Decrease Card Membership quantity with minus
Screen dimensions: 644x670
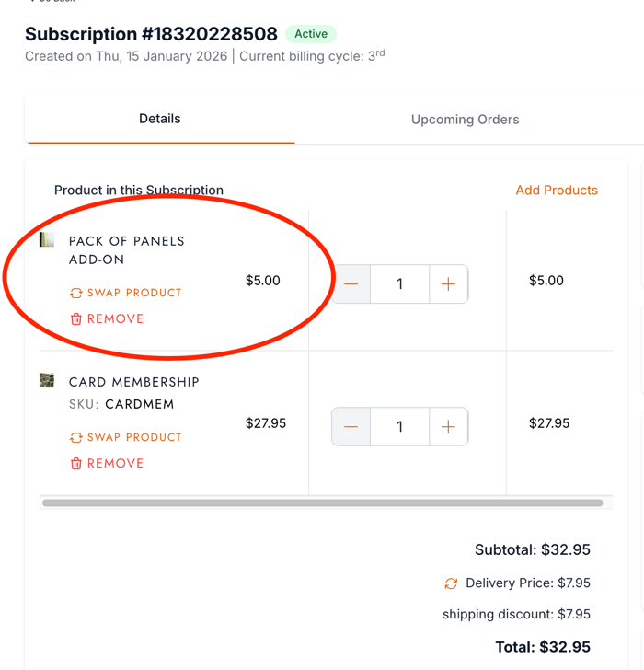(351, 427)
